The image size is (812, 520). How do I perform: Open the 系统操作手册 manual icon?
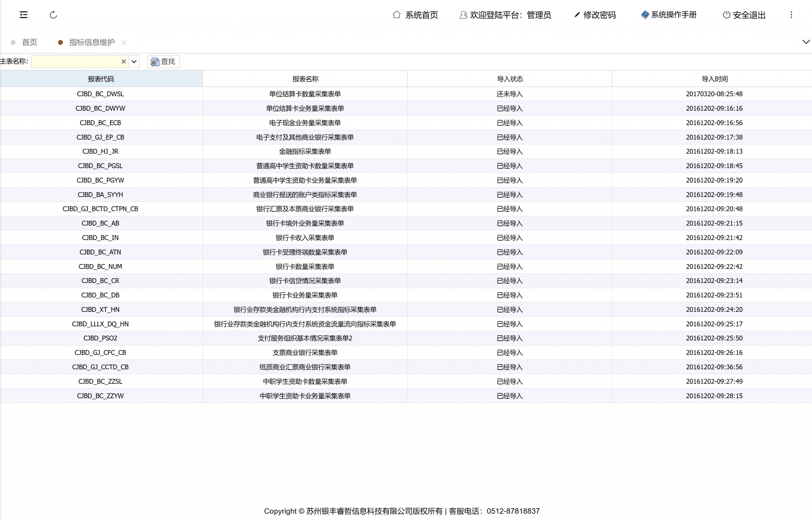point(645,15)
